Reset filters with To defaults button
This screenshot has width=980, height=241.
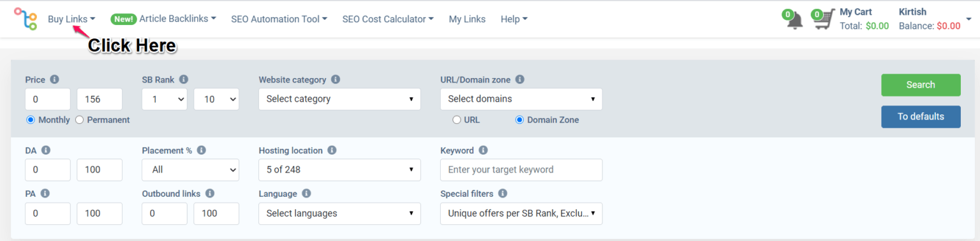921,116
